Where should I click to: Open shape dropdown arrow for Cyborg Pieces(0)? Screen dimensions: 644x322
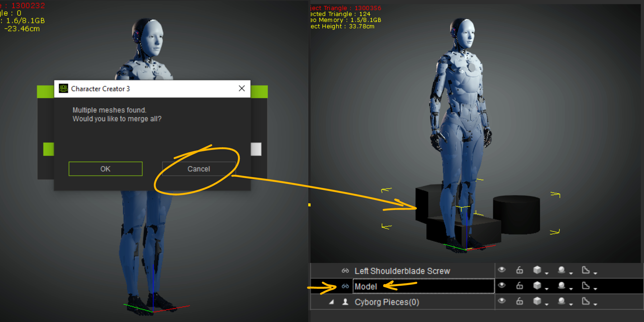[x=595, y=304]
